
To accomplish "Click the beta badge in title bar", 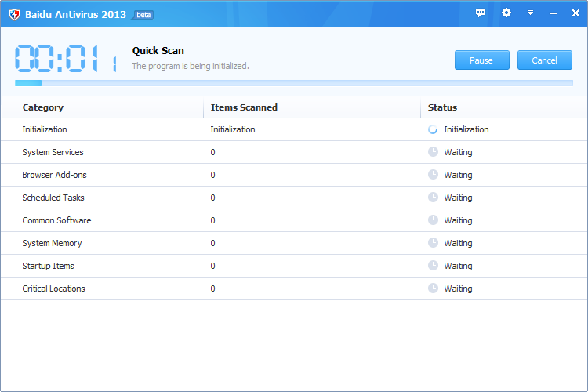I will (x=143, y=15).
